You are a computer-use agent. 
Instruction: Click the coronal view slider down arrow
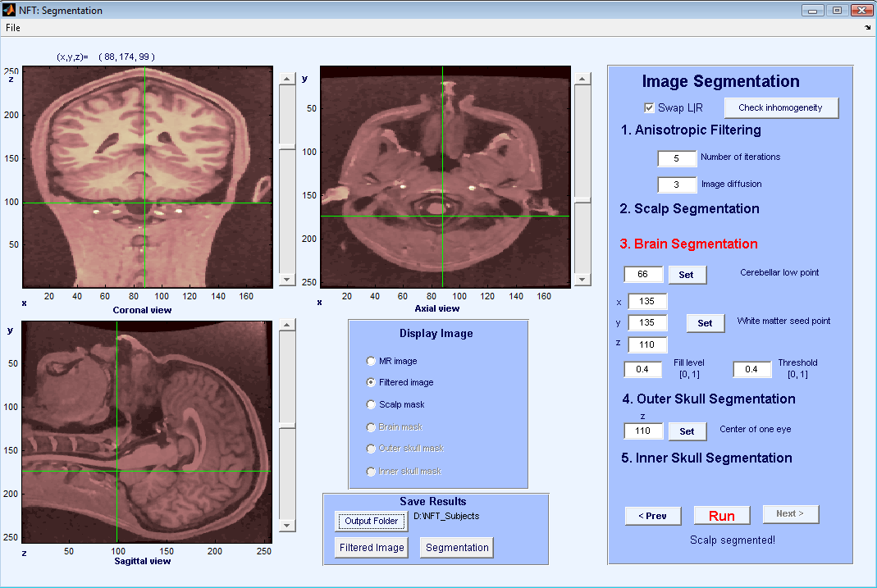click(x=286, y=280)
